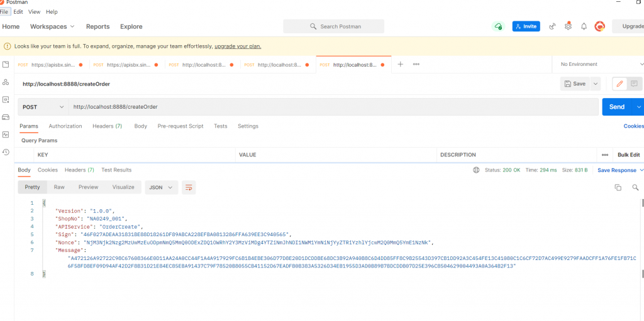Open the capture requests satellite icon
Viewport: 644px width, 321px height.
[x=552, y=26]
